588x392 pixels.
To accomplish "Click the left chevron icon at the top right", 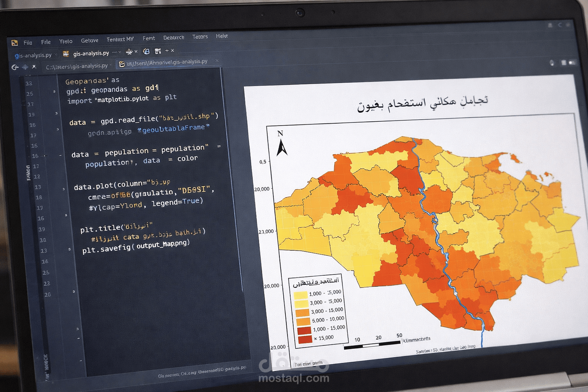I will tap(560, 25).
